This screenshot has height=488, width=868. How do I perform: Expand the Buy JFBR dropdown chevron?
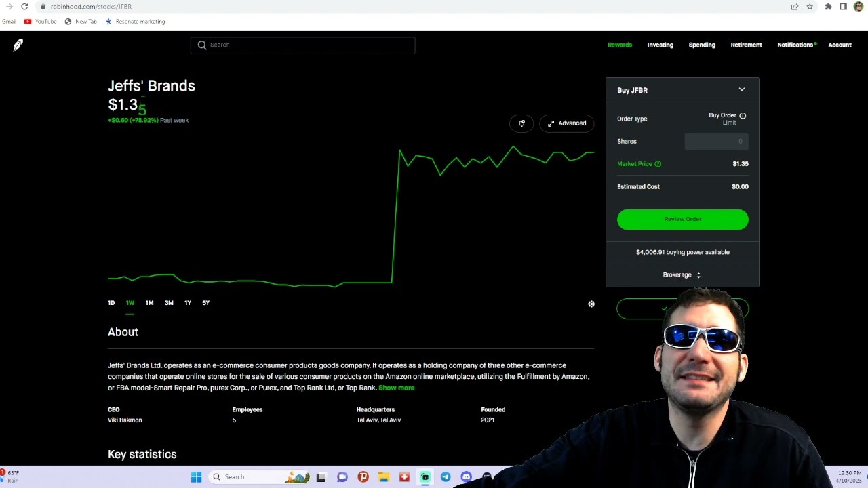pyautogui.click(x=742, y=90)
